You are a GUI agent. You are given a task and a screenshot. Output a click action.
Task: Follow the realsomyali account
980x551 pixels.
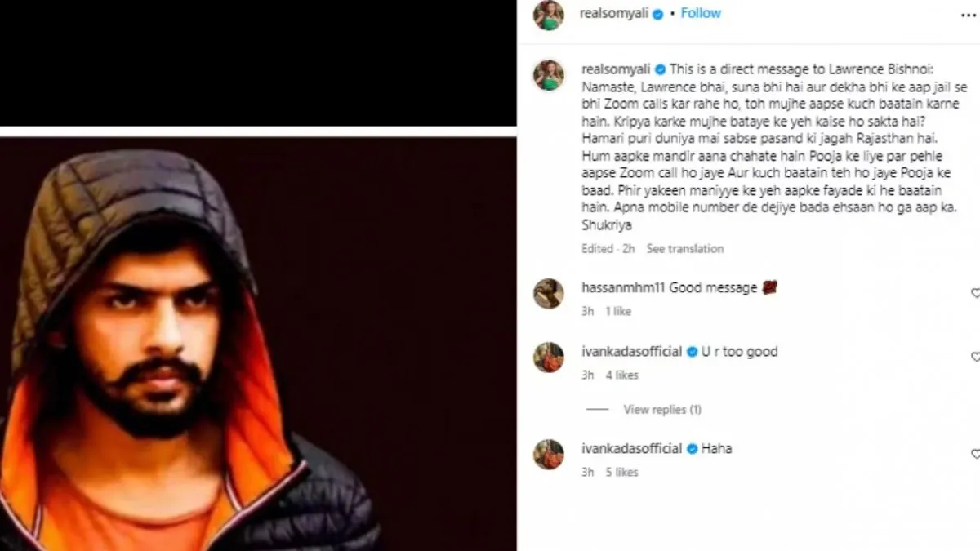tap(701, 14)
